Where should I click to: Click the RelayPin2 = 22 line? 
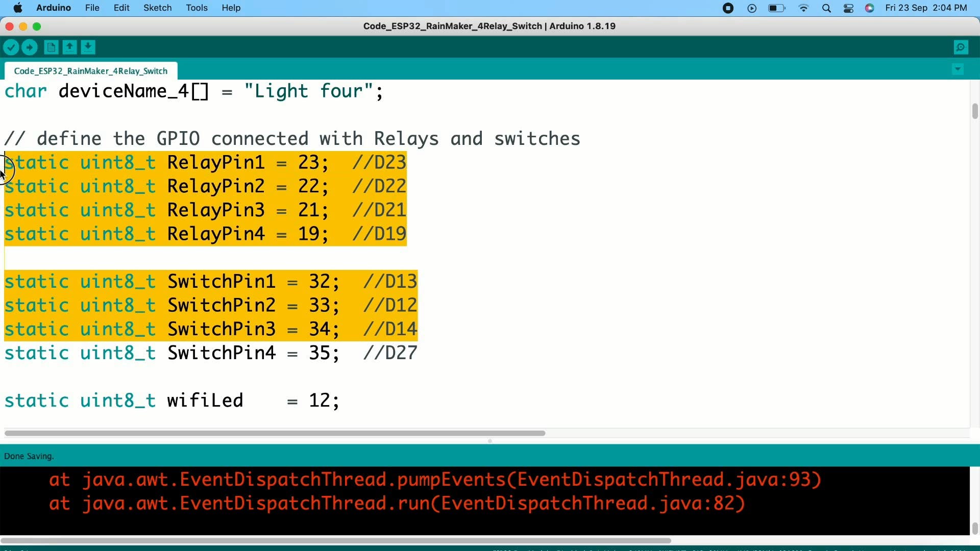(x=205, y=186)
